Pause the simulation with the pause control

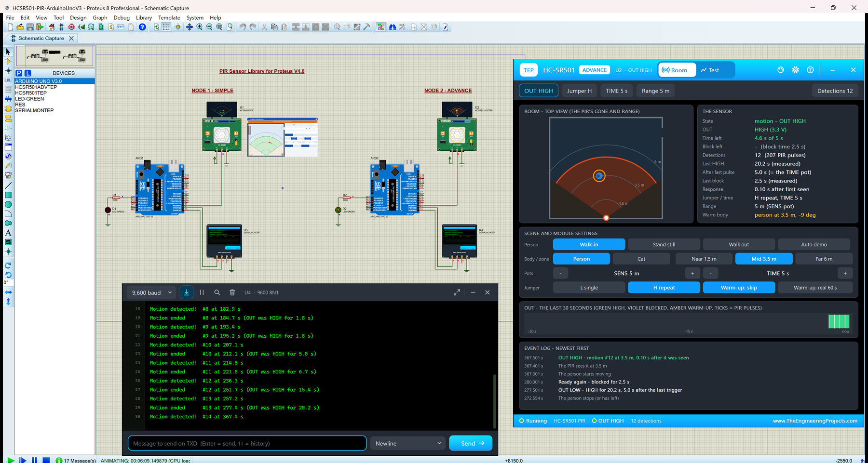(x=35, y=460)
